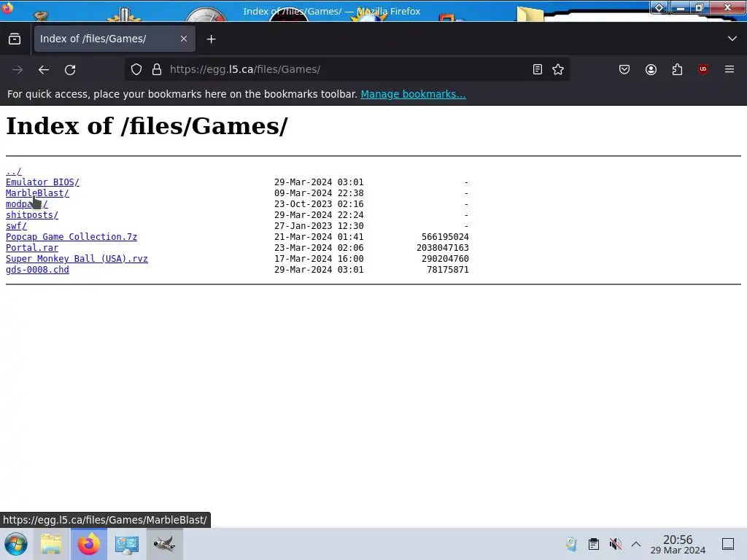Toggle muted volume tray icon
Image resolution: width=747 pixels, height=560 pixels.
coord(616,544)
